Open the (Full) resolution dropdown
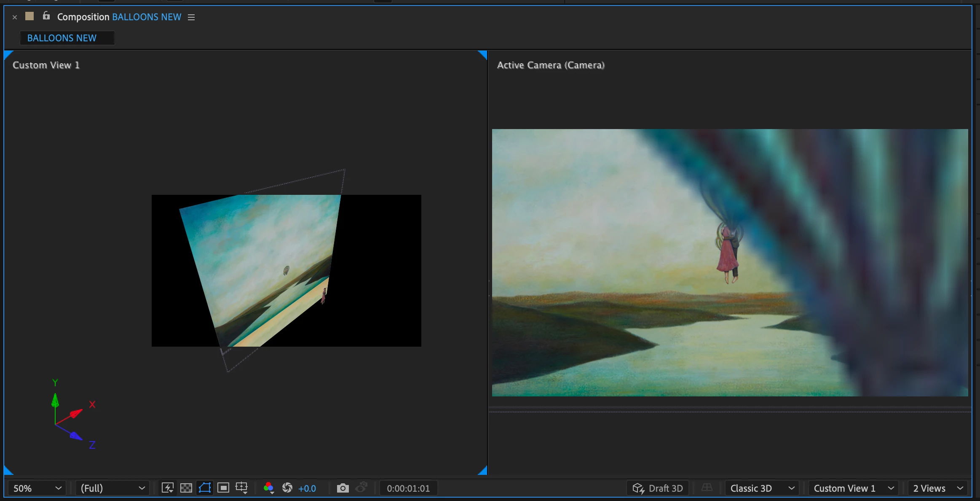 112,488
